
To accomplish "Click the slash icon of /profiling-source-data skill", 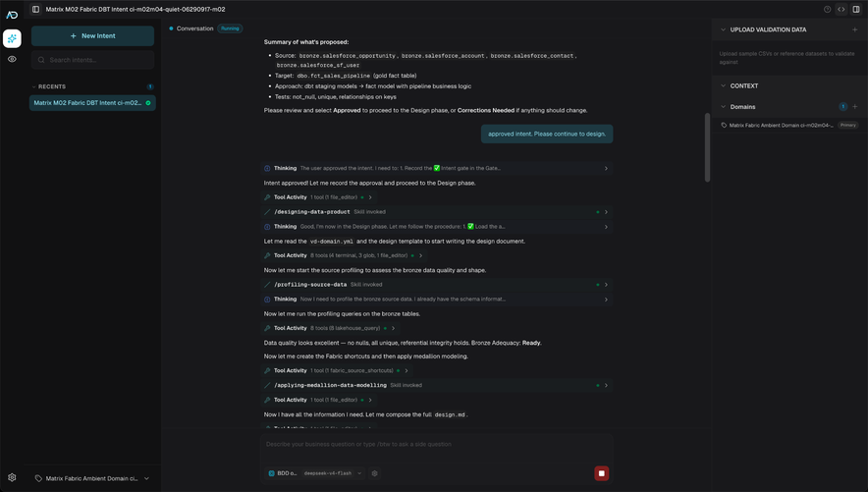I will [x=267, y=285].
